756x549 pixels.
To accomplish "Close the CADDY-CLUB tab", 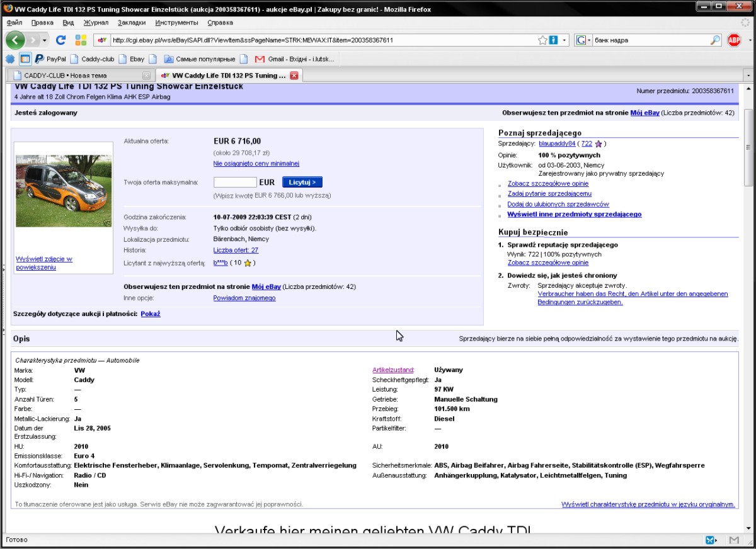I will click(x=146, y=76).
